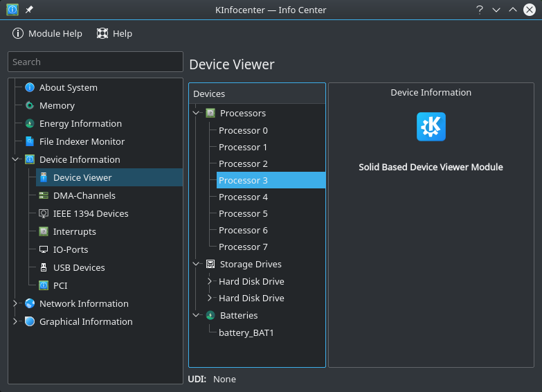542x392 pixels.
Task: Open the Help menu
Action: coord(114,33)
